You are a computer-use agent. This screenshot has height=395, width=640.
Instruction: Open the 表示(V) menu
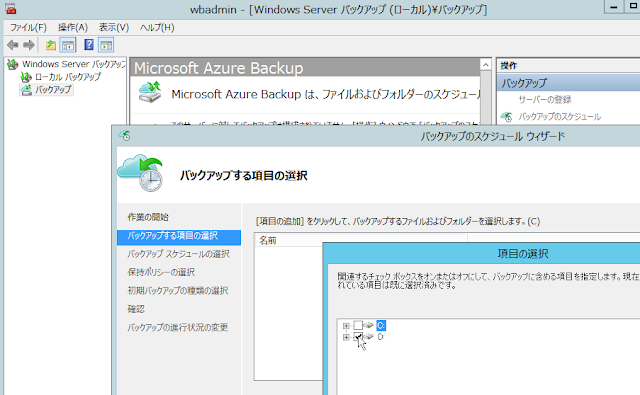coord(114,27)
